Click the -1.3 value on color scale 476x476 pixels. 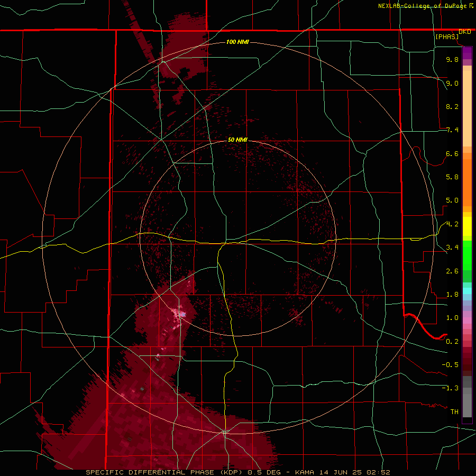(450, 388)
